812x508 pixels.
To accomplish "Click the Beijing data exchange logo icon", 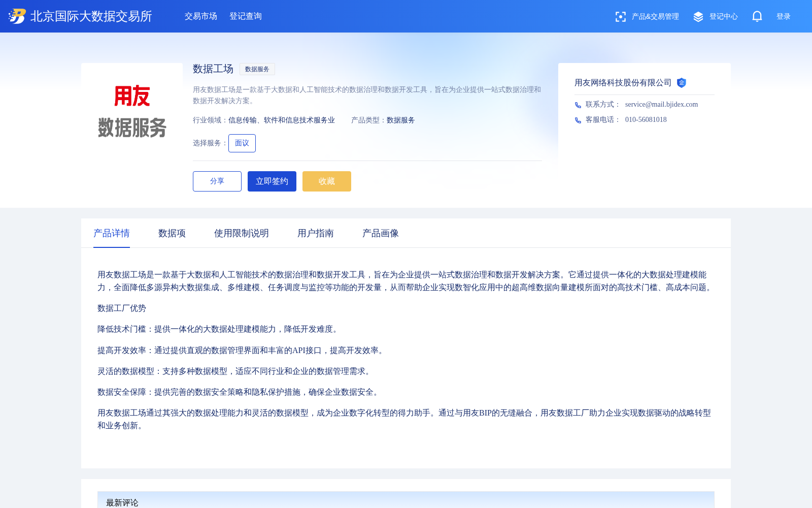I will click(x=17, y=16).
